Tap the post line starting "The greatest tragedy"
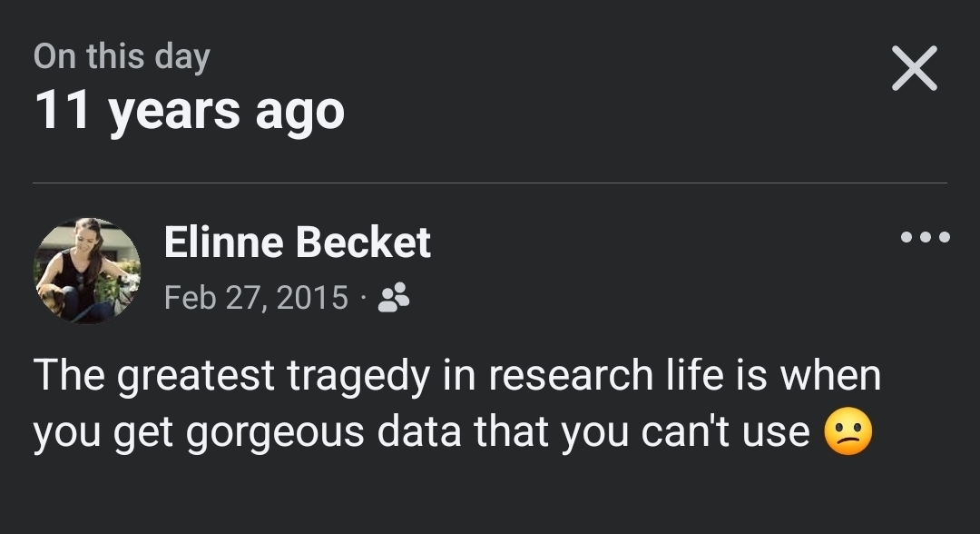Viewport: 980px width, 534px height. coord(457,376)
